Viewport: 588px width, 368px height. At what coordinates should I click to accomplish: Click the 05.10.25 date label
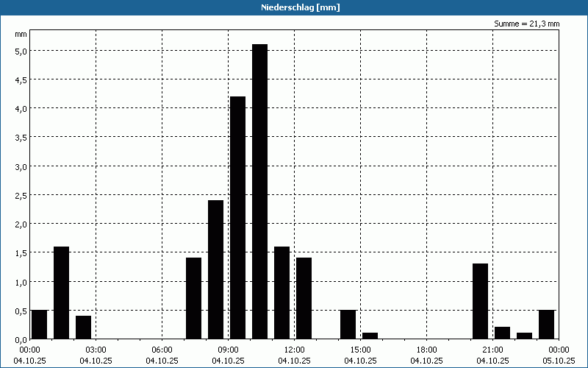[x=559, y=361]
